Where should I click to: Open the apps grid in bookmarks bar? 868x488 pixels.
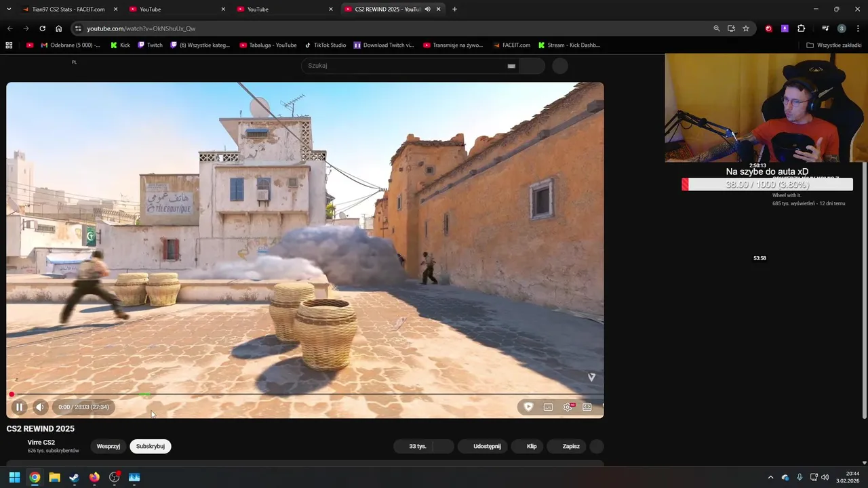pos(9,45)
